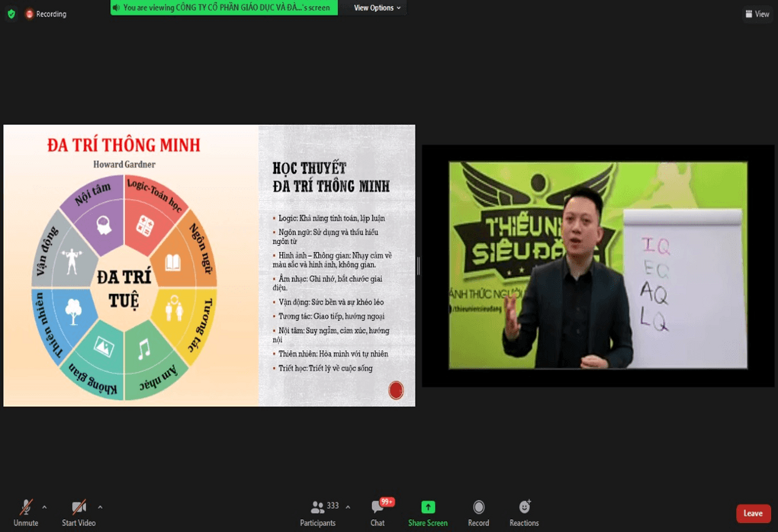Viewport: 778px width, 532px height.
Task: Expand video options arrow beside Start Video
Action: click(x=100, y=507)
